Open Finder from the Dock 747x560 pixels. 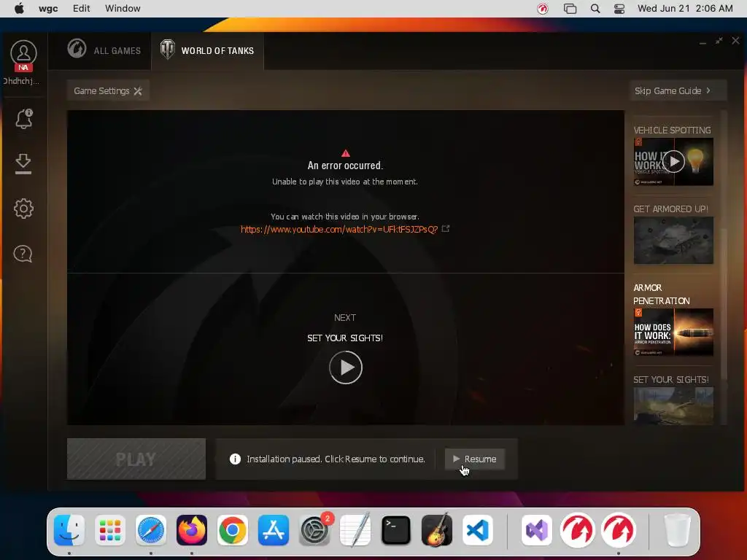[x=69, y=530]
